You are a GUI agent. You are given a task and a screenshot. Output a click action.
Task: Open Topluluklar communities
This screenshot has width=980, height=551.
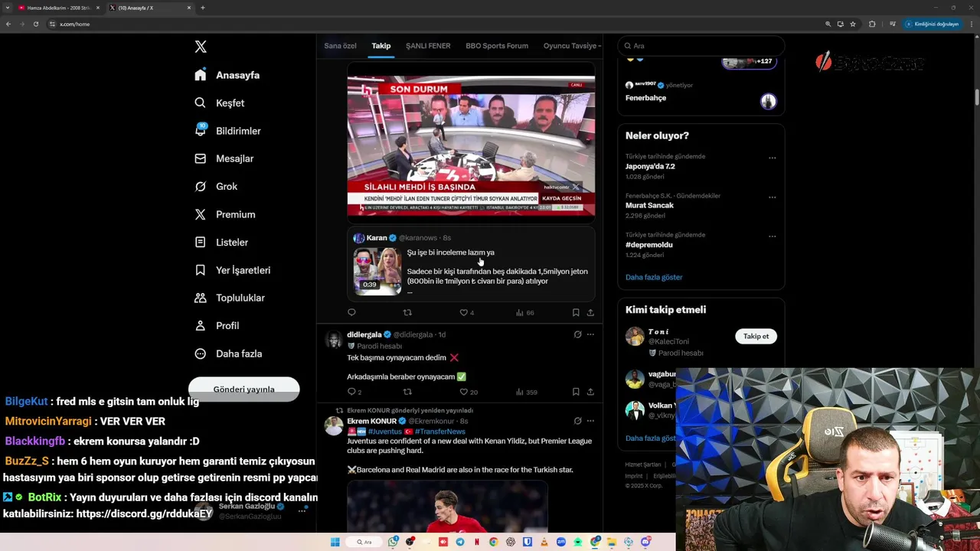230,298
